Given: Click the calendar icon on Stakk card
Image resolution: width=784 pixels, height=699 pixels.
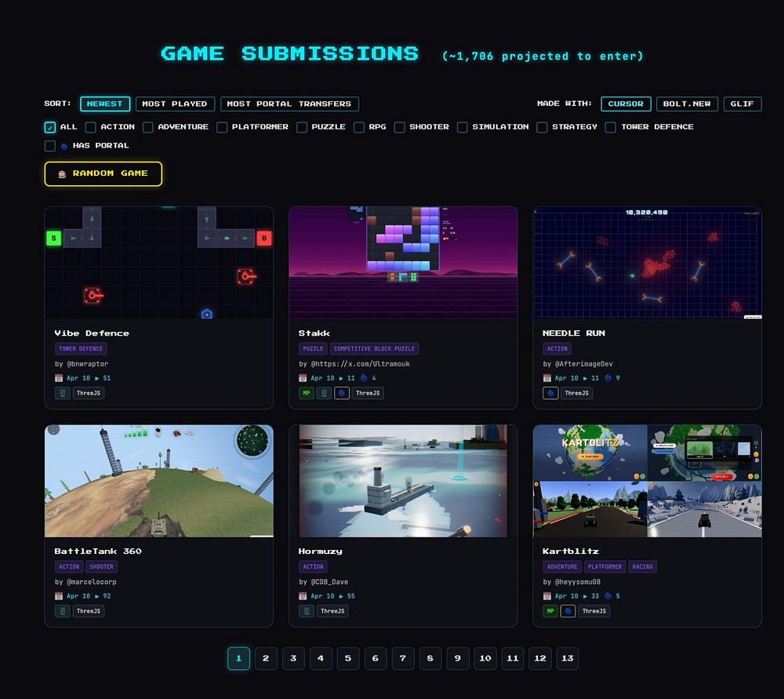Looking at the screenshot, I should click(x=303, y=378).
